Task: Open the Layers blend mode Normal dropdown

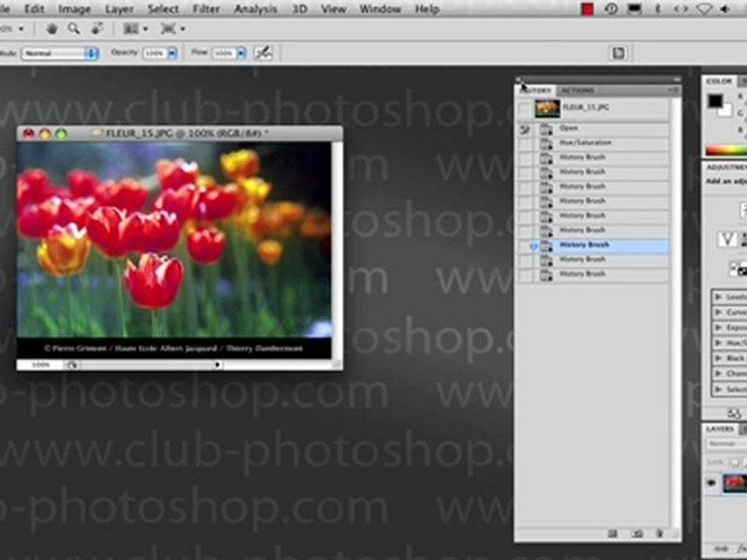Action: pos(726,443)
